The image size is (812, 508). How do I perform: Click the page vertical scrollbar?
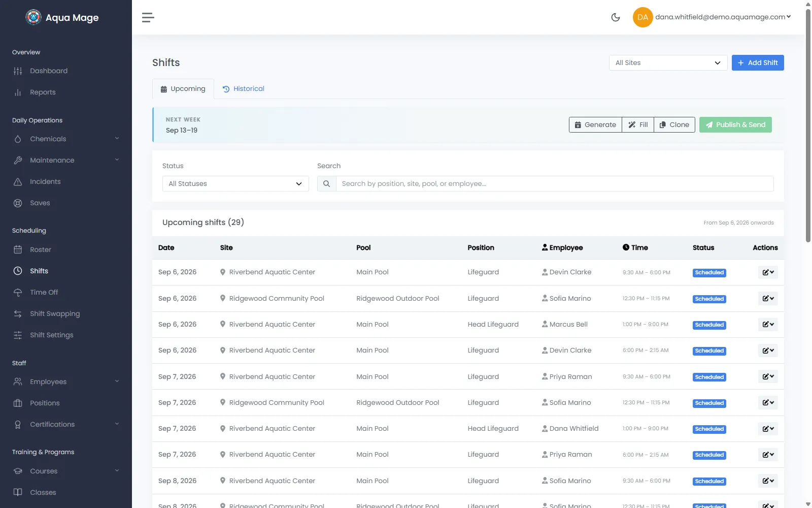point(808,125)
